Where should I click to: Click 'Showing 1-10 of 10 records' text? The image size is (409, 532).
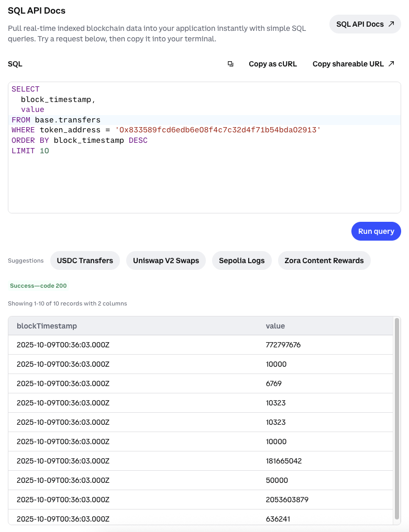(x=67, y=303)
